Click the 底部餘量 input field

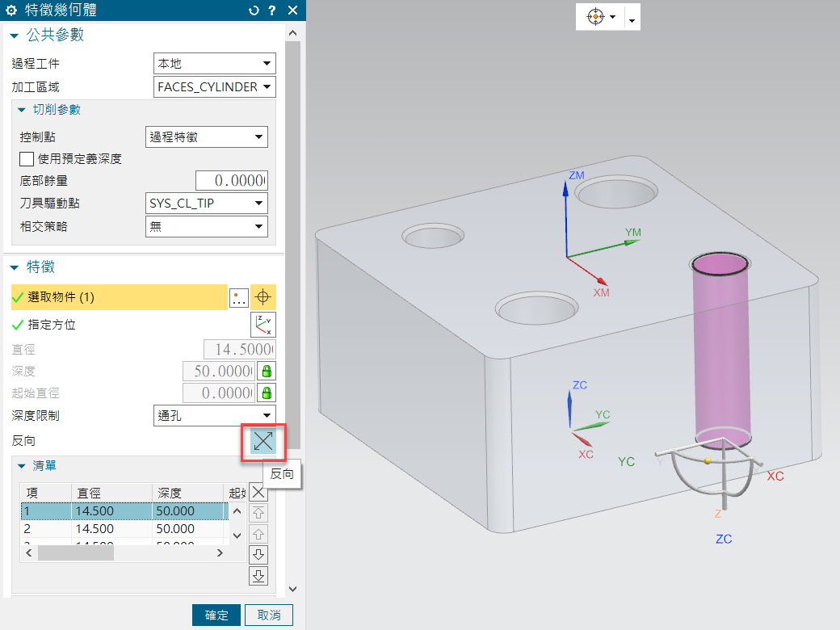tap(232, 181)
